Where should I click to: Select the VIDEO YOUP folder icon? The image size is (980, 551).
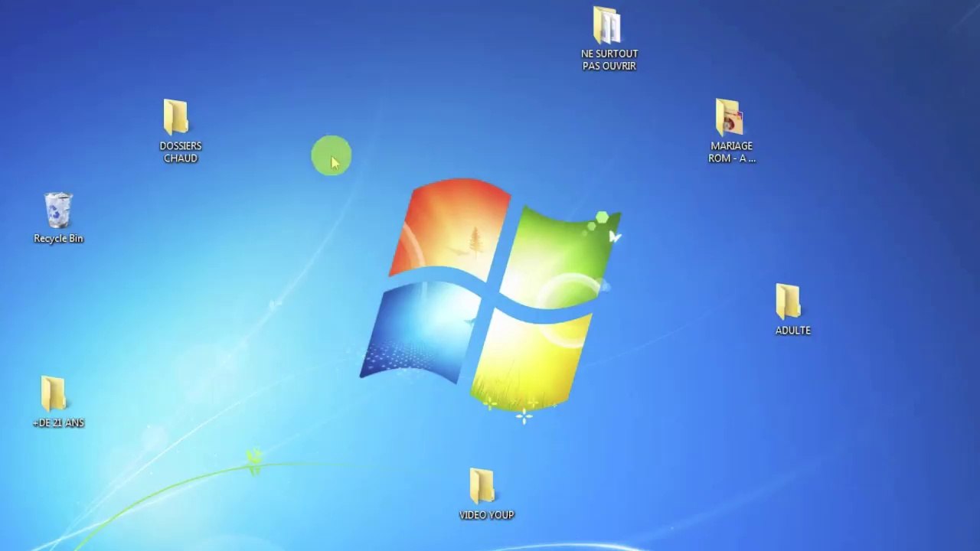click(x=482, y=487)
